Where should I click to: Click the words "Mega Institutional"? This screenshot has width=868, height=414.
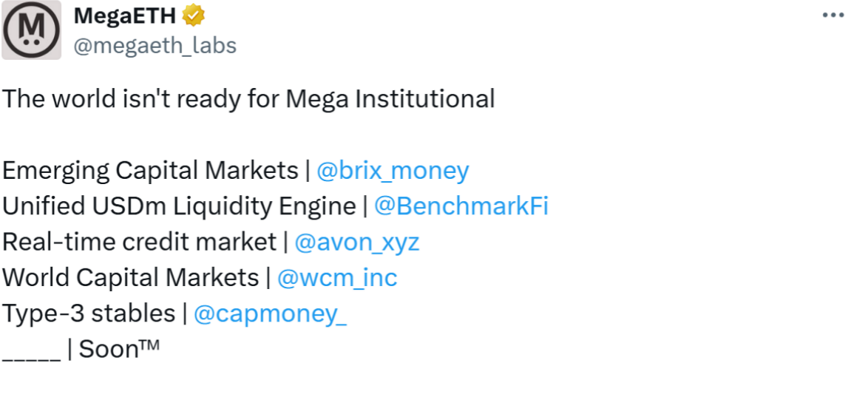(x=390, y=99)
